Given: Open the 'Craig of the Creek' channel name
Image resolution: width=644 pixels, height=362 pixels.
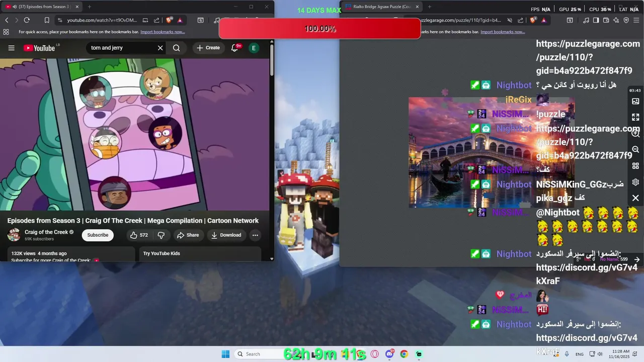Looking at the screenshot, I should tap(46, 232).
